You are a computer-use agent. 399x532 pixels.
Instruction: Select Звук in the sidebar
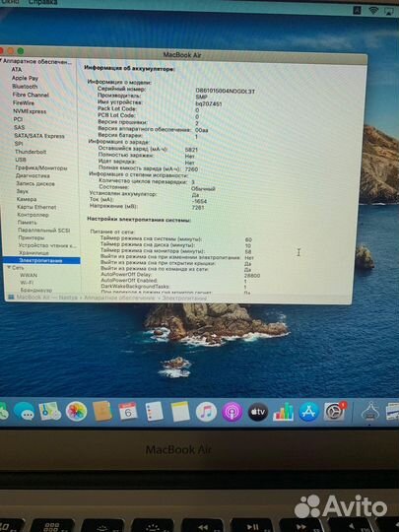click(x=22, y=191)
